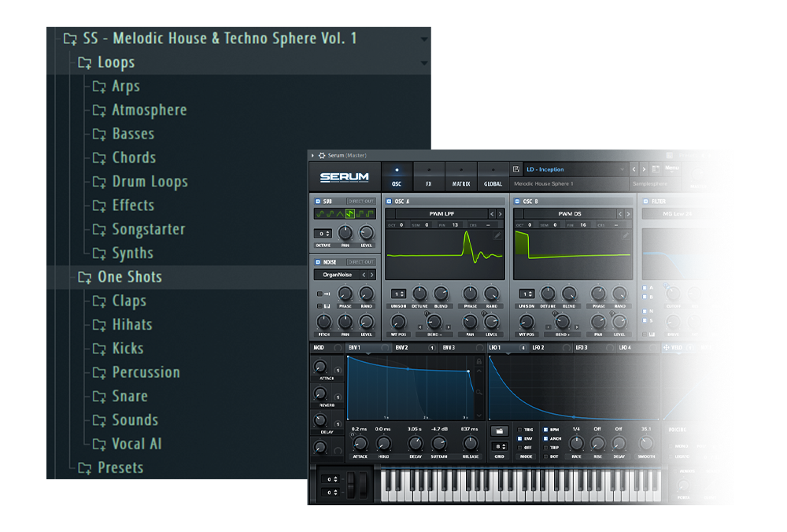Toggle the ENV 1 lock icon
The height and width of the screenshot is (532, 787).
478,361
